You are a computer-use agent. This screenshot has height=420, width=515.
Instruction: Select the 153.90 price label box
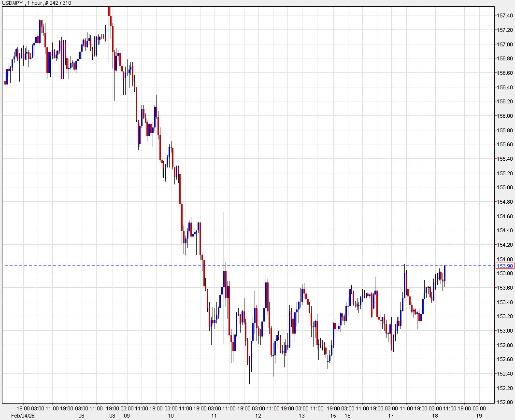pos(504,266)
